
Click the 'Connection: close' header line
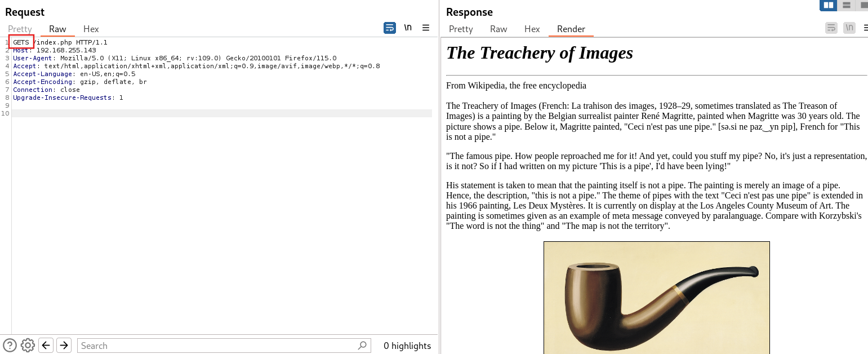point(47,90)
